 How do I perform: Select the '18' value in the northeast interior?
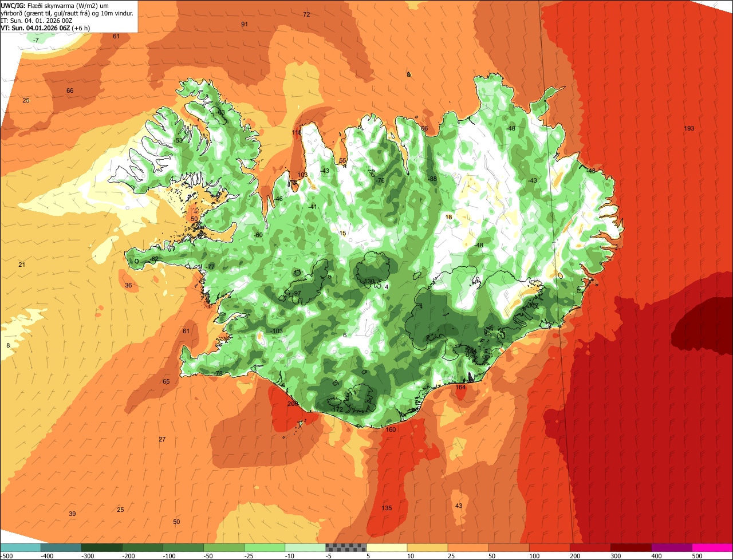[448, 217]
